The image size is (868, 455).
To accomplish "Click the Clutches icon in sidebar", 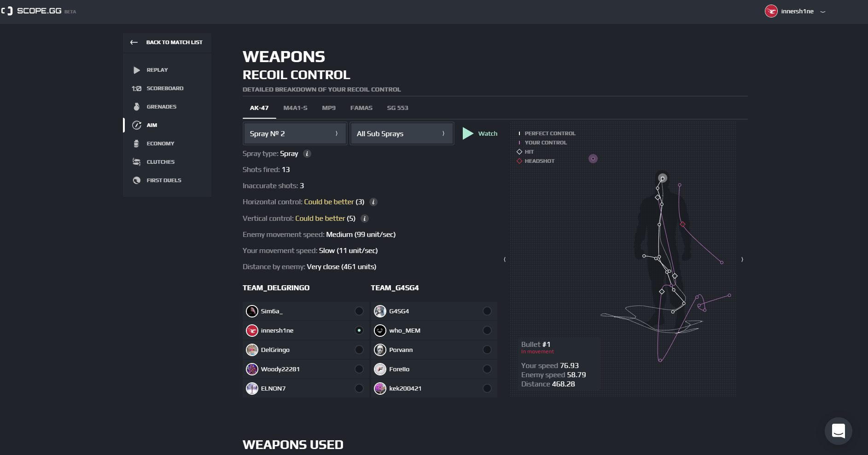I will point(136,162).
